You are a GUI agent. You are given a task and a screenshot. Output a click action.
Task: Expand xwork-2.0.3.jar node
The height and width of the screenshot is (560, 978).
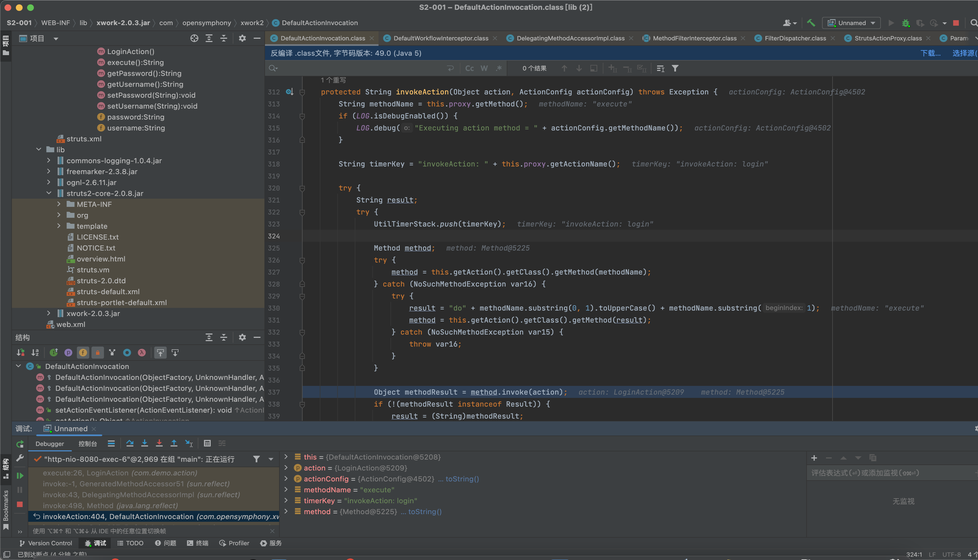pos(49,313)
